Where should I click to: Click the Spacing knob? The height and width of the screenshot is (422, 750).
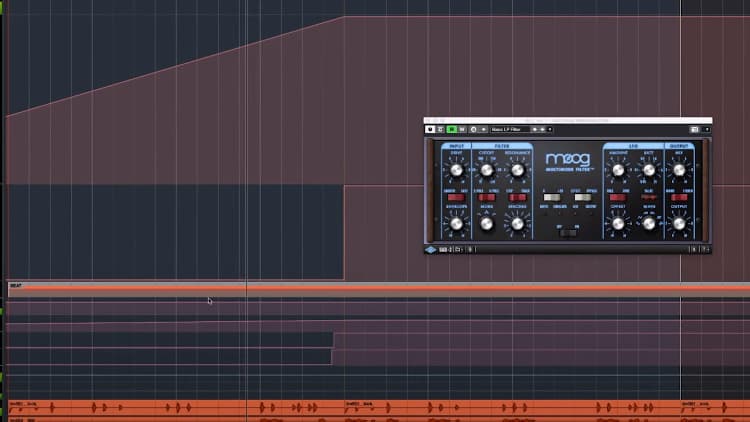[517, 223]
